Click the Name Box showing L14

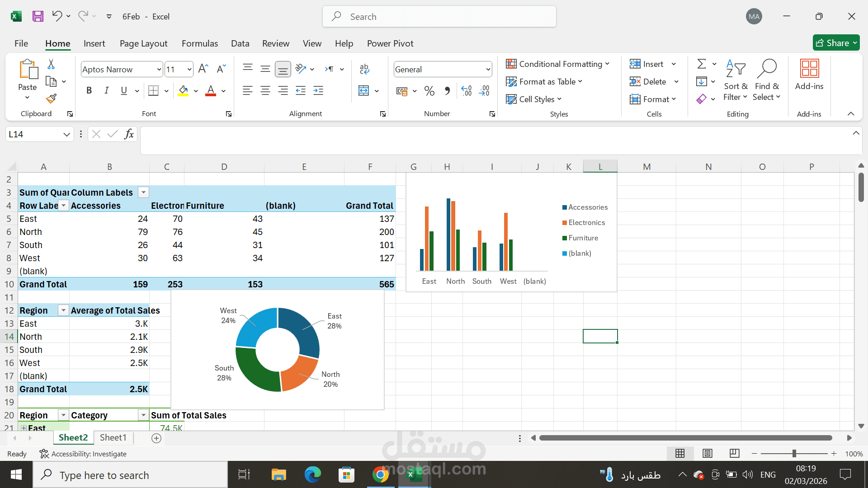(34, 134)
